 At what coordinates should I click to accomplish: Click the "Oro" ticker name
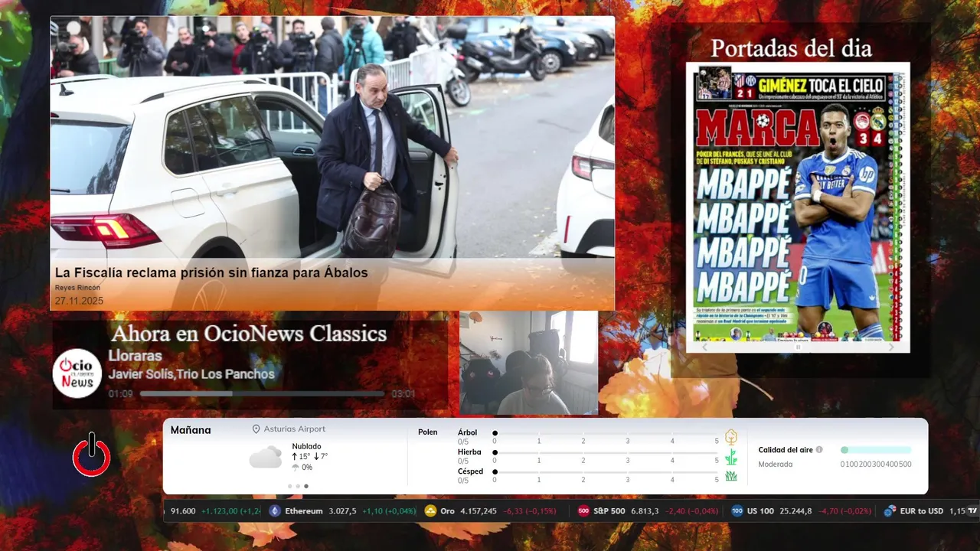(x=447, y=511)
